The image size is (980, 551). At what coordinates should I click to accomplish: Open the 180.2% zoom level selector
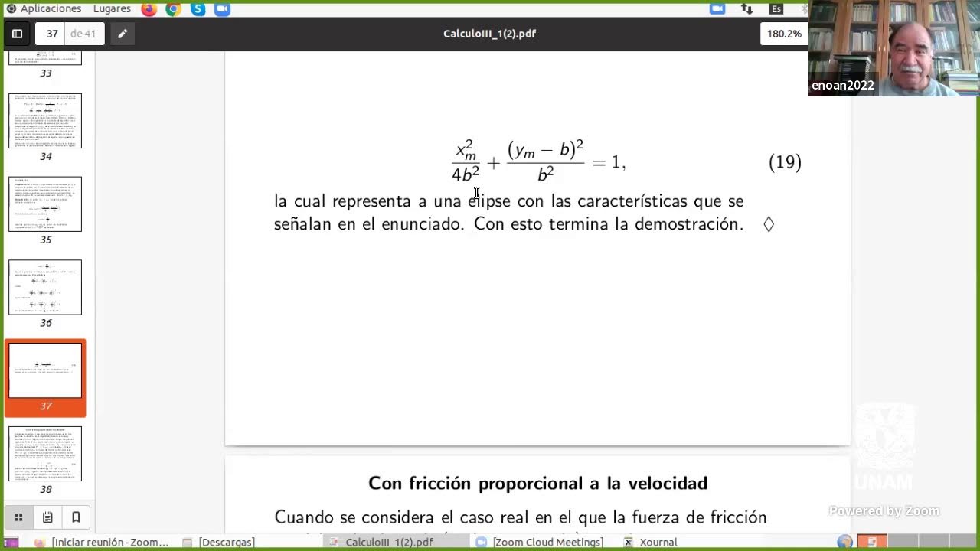(783, 34)
